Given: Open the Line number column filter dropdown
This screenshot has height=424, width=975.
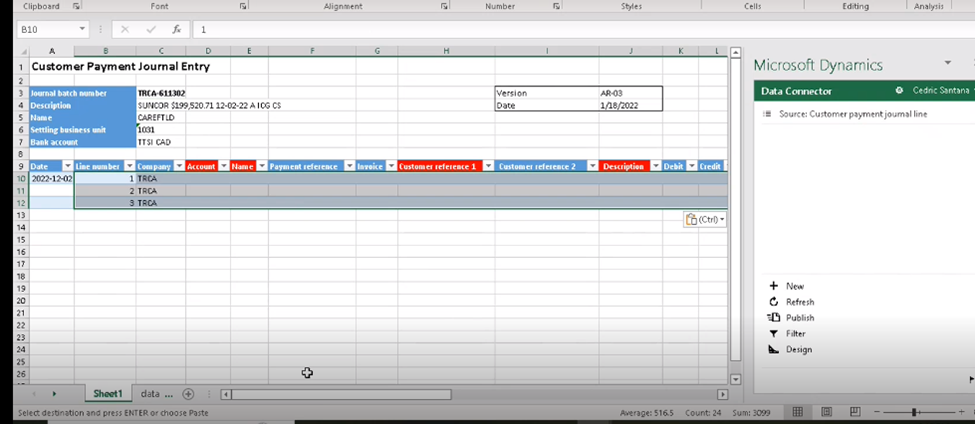Looking at the screenshot, I should pos(130,166).
